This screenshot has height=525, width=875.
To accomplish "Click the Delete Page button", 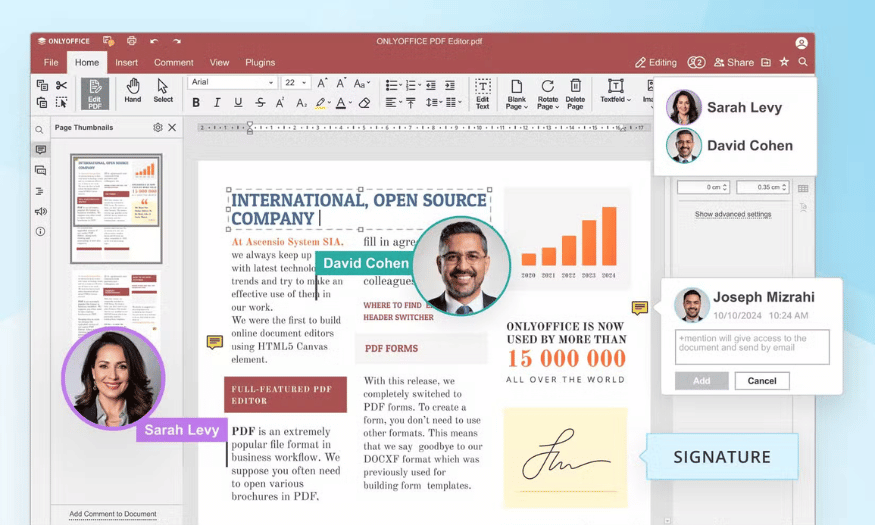I will (575, 94).
